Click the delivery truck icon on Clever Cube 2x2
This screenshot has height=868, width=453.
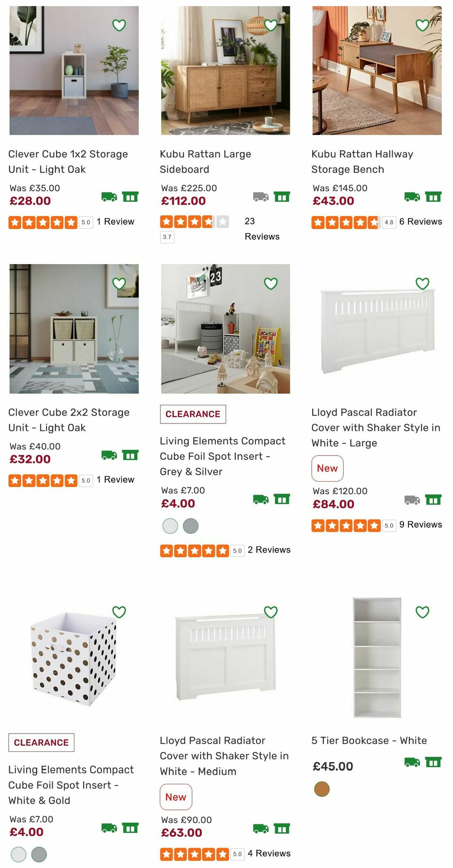click(109, 454)
